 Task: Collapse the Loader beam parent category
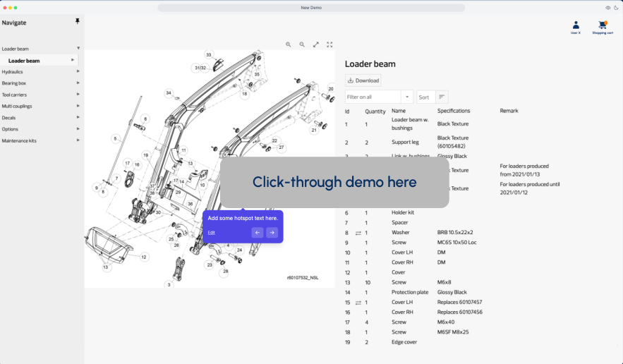tap(78, 49)
